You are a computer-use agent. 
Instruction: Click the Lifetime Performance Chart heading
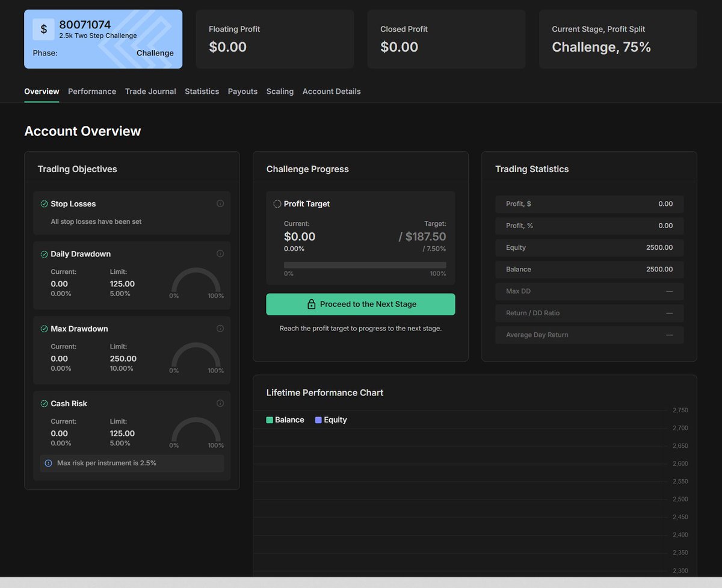coord(325,392)
